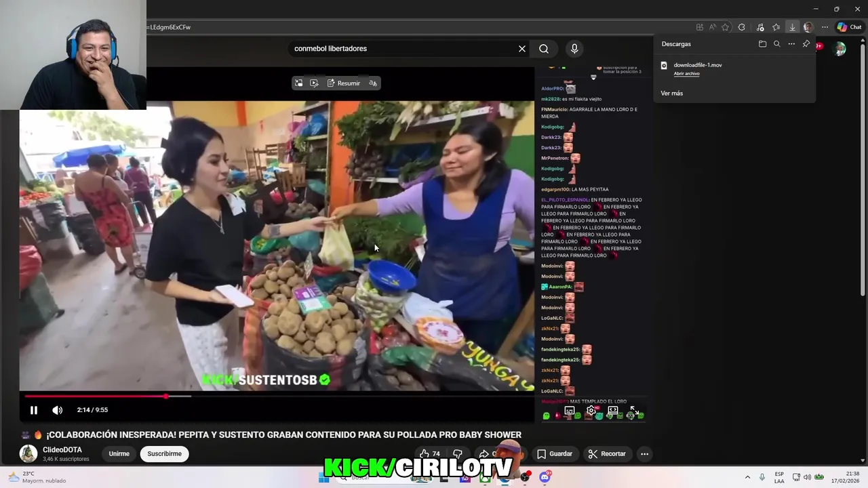Show hidden system tray icons
868x488 pixels.
point(747,477)
